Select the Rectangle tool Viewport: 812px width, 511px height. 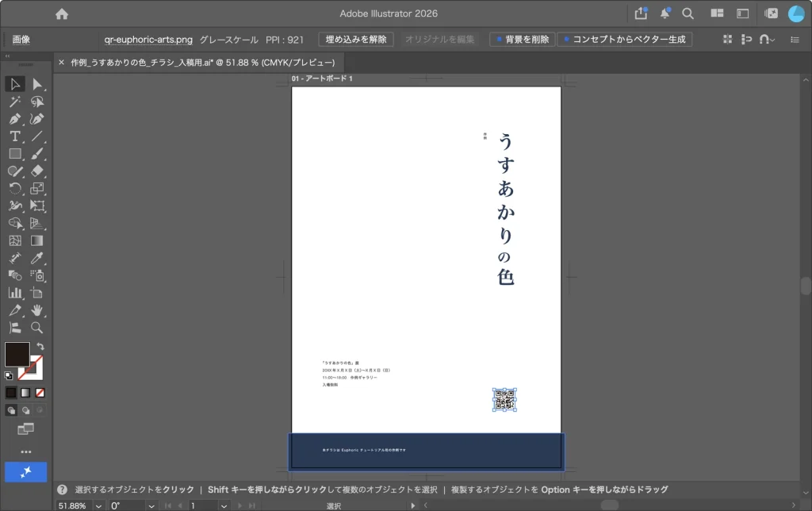[15, 154]
